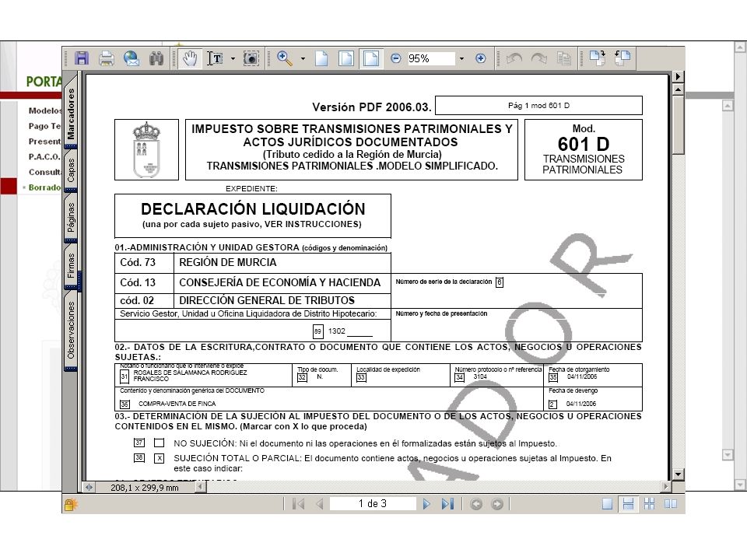Click the document vertical scrollbar up arrow
This screenshot has height=560, width=747.
678,89
